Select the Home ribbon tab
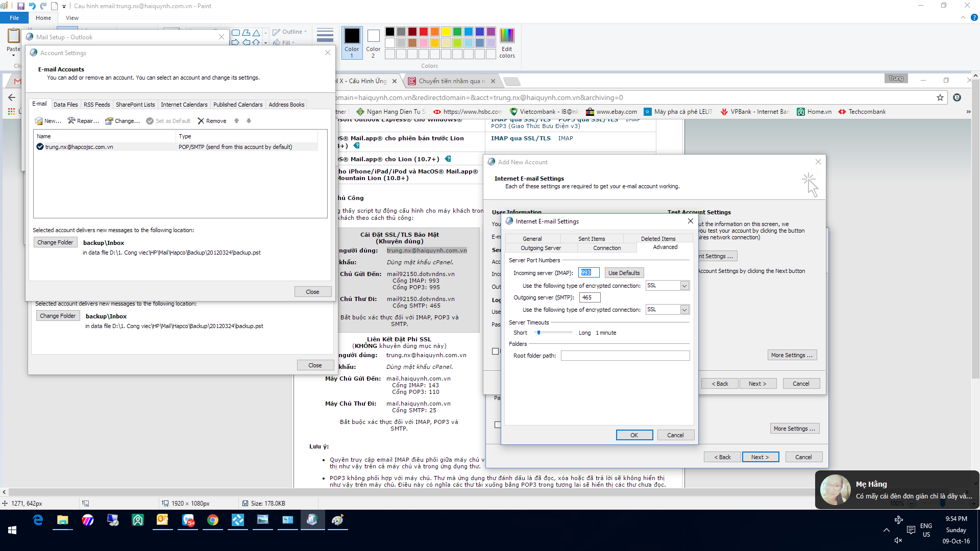980x551 pixels. coord(43,18)
